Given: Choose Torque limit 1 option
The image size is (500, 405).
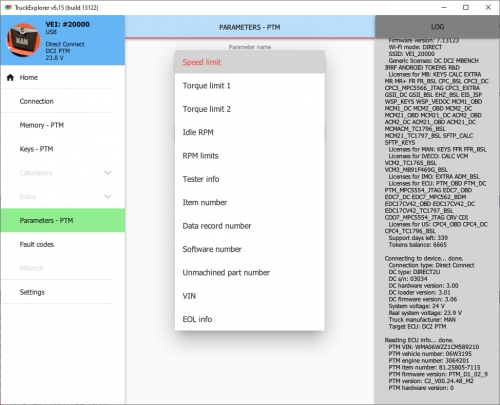Looking at the screenshot, I should coord(250,86).
